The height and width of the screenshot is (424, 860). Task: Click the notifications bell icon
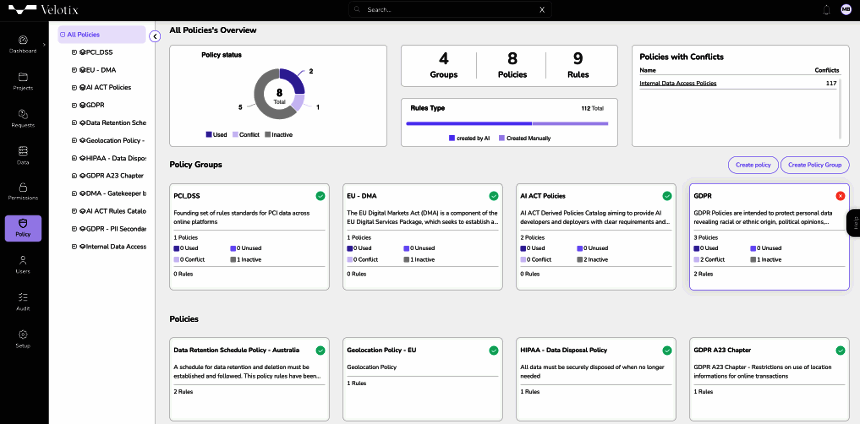point(827,9)
